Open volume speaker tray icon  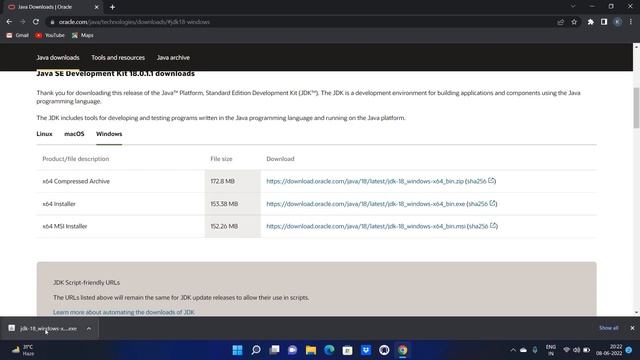point(576,350)
